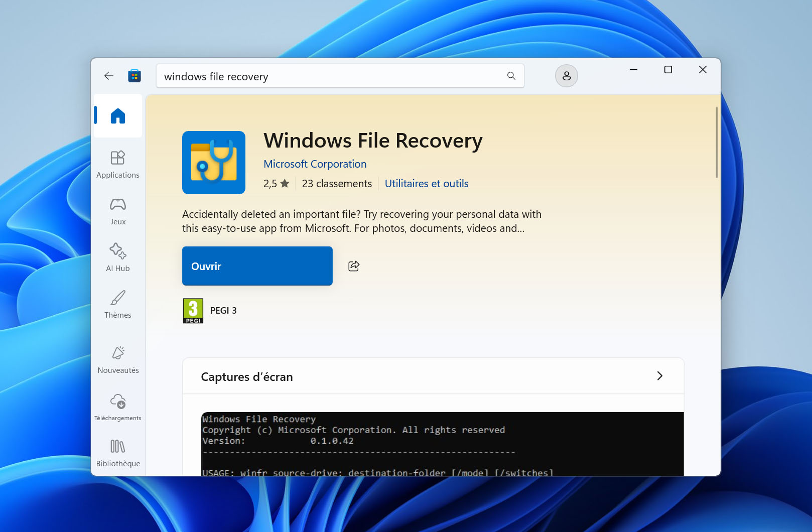Open the user account profile icon
Viewport: 812px width, 532px height.
(567, 76)
